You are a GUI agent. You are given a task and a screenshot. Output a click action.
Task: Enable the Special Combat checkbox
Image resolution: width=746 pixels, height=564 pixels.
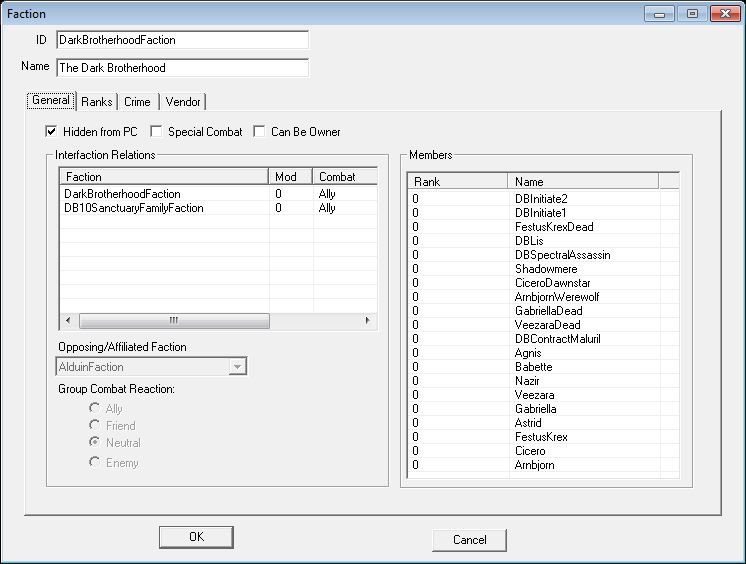click(156, 131)
